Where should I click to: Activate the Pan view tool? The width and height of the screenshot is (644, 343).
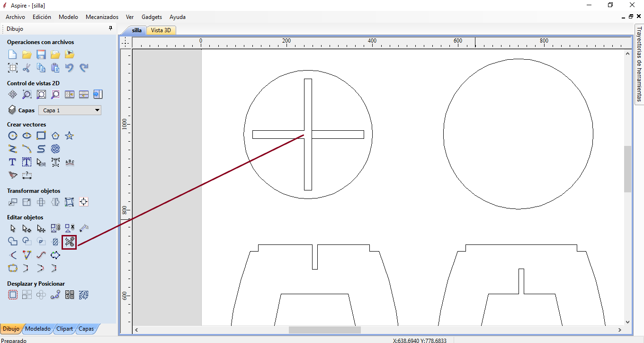click(13, 94)
